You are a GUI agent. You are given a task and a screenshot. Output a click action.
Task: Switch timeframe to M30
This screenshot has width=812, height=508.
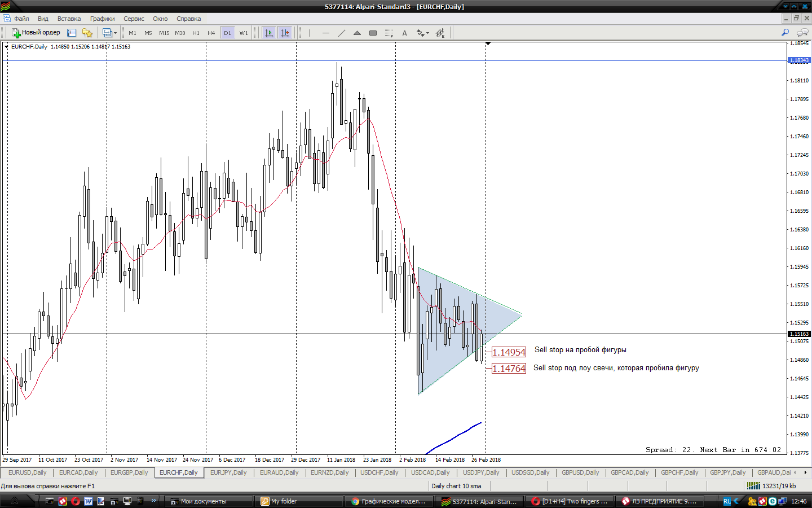[180, 33]
